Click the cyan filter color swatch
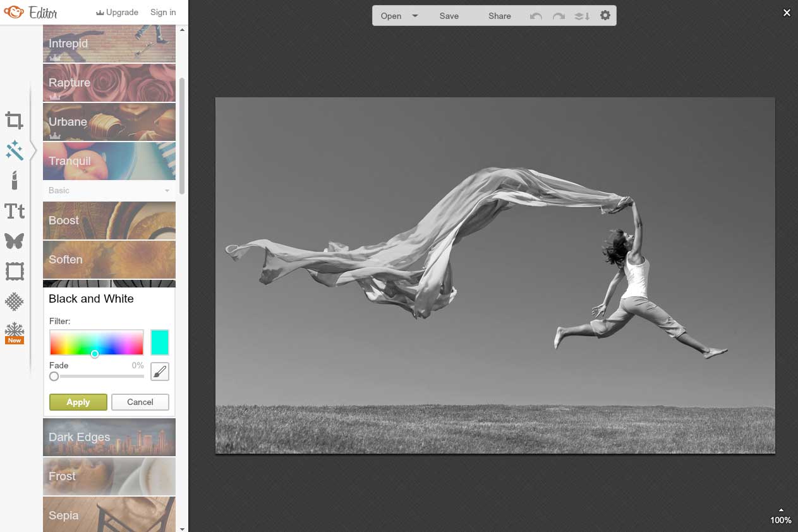The height and width of the screenshot is (532, 798). click(160, 342)
